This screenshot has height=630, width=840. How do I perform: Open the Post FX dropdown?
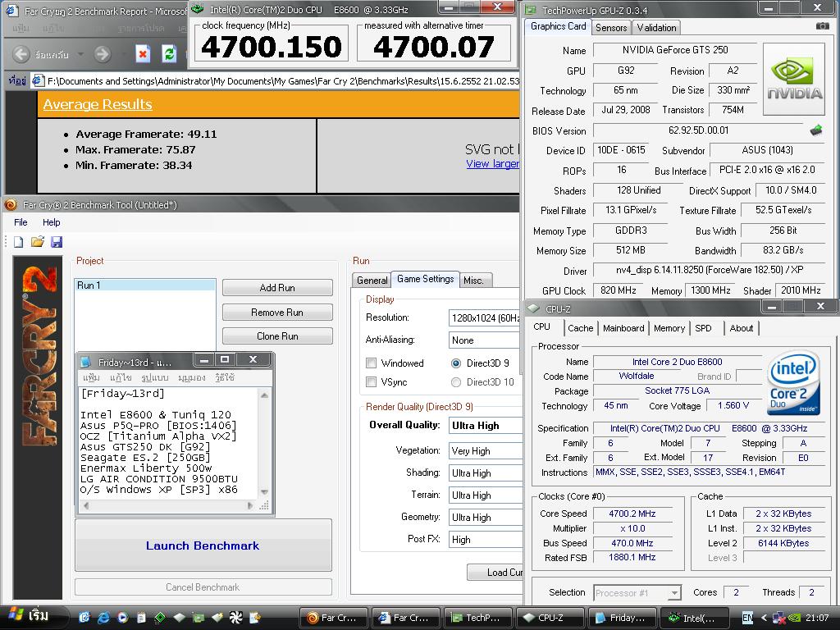[484, 540]
